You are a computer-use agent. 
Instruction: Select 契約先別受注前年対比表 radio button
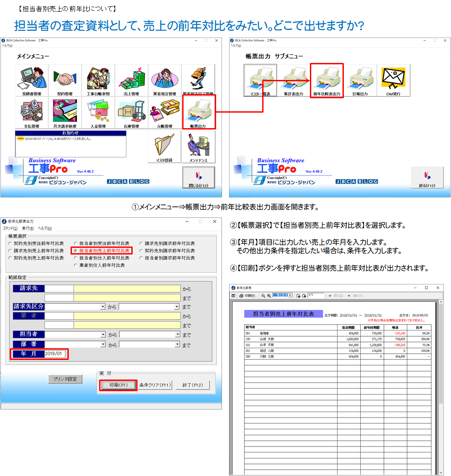click(x=10, y=244)
